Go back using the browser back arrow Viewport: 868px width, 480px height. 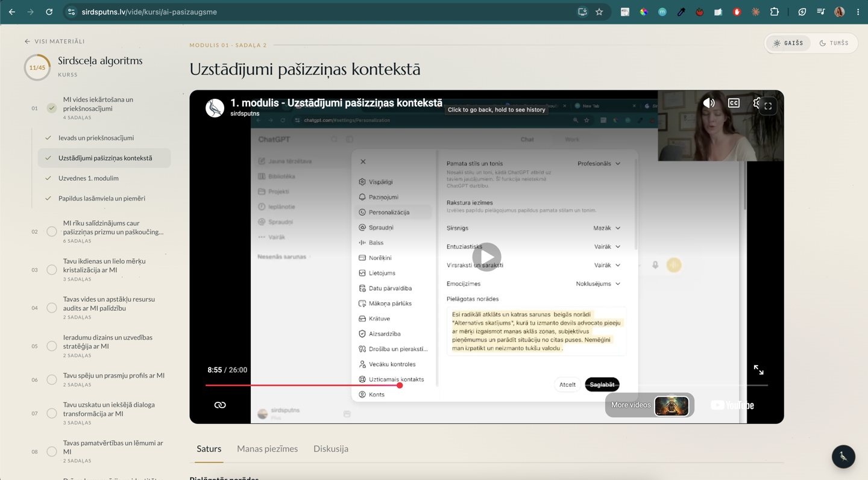pos(12,12)
